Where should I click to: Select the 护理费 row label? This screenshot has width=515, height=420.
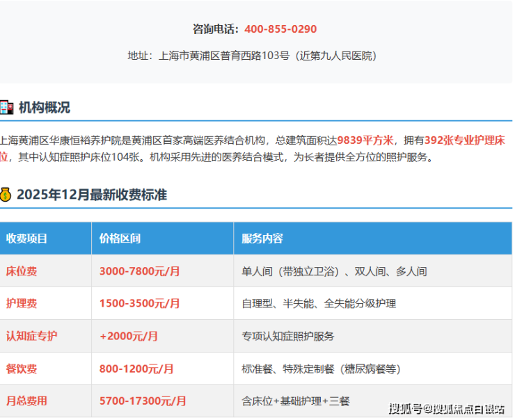coord(22,303)
